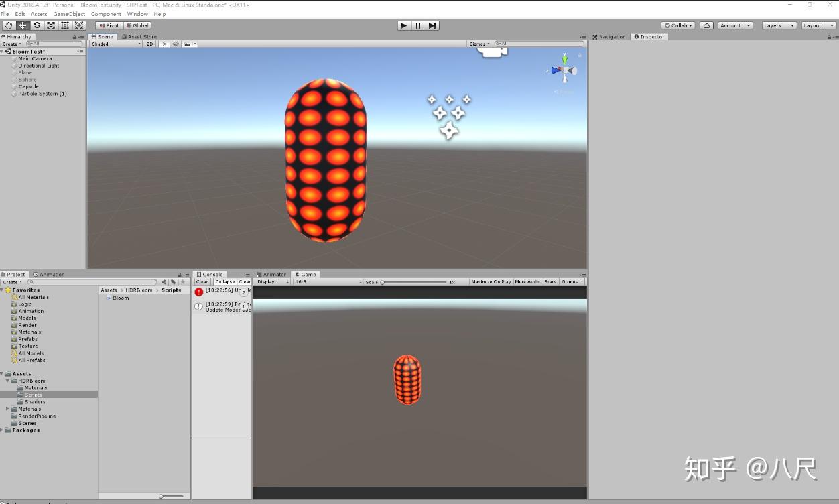Open the GameObject menu

pyautogui.click(x=68, y=13)
